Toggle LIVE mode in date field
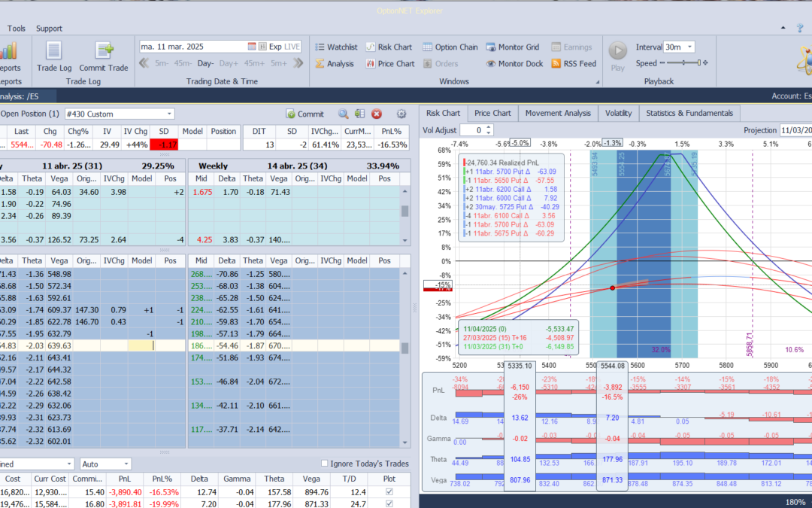Screen dimensions: 812x508 292,47
